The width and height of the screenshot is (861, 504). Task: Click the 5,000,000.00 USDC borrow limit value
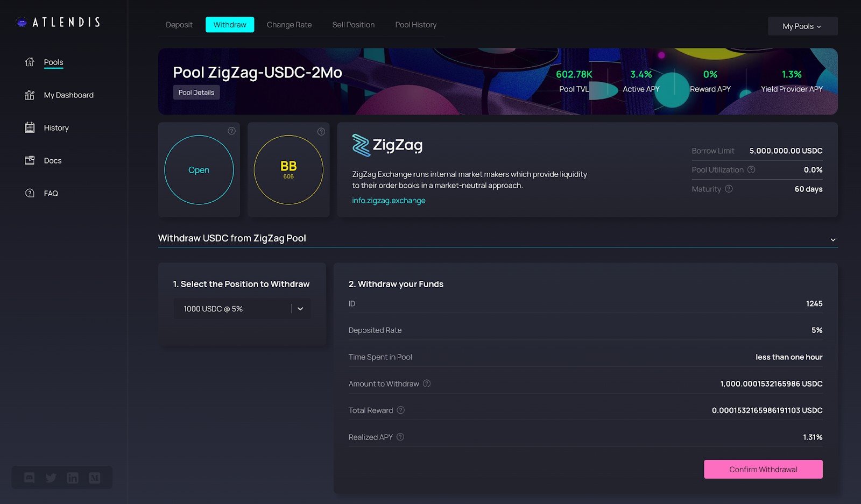point(786,151)
